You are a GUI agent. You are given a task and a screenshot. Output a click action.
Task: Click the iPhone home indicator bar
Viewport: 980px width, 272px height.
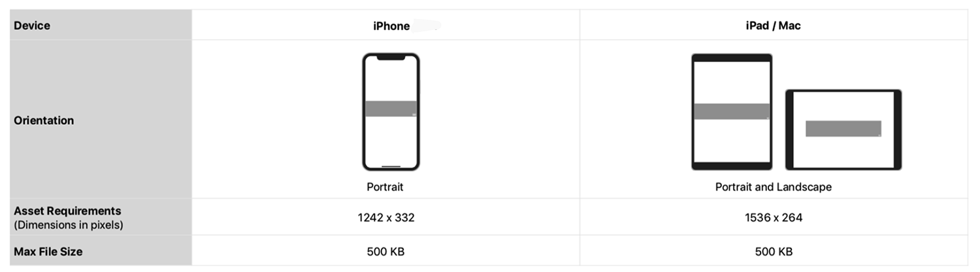[391, 166]
